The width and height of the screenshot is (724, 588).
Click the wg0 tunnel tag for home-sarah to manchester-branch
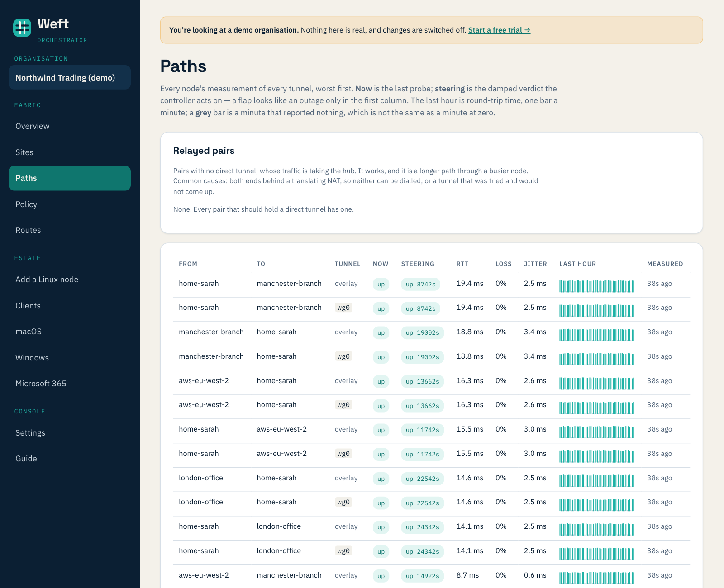pos(343,308)
